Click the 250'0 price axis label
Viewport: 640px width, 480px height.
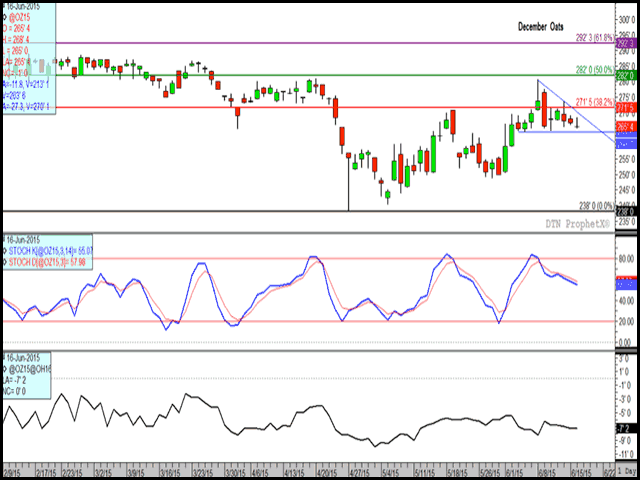[628, 176]
